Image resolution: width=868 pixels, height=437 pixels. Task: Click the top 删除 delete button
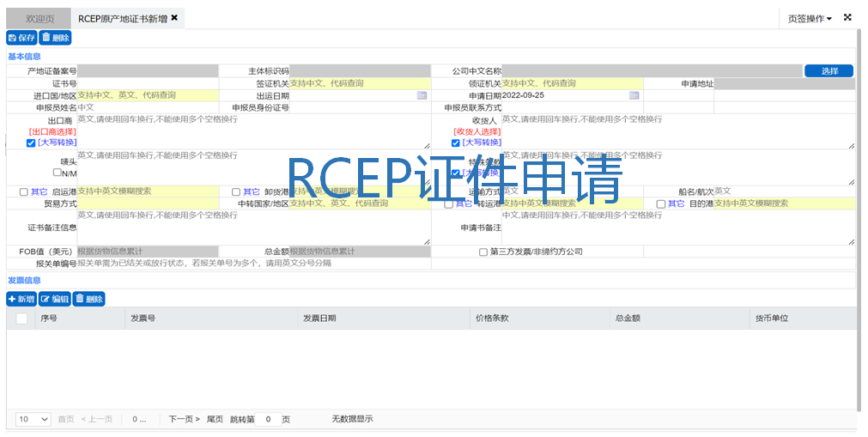pyautogui.click(x=55, y=38)
